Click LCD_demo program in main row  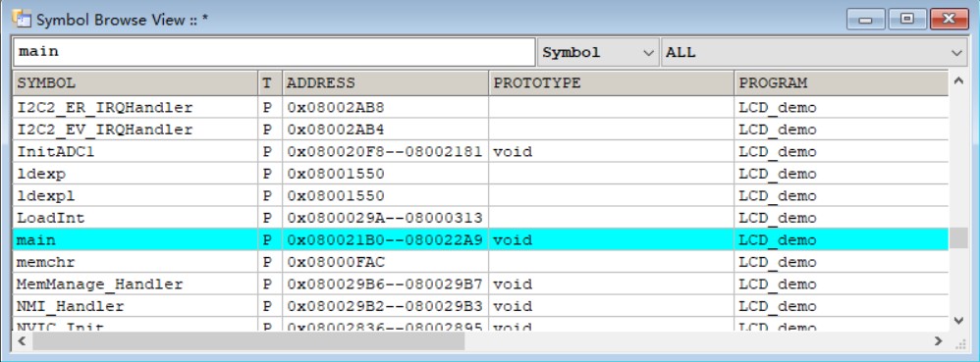[x=778, y=239]
